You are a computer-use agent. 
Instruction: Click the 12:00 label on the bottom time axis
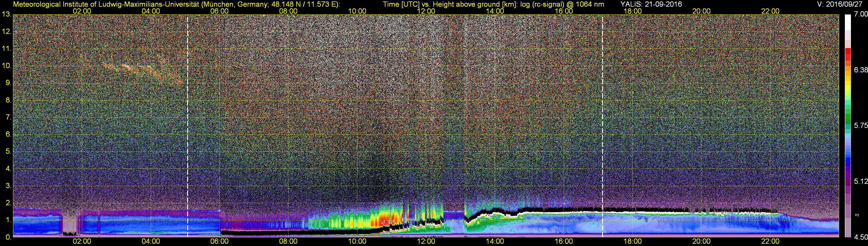(426, 241)
